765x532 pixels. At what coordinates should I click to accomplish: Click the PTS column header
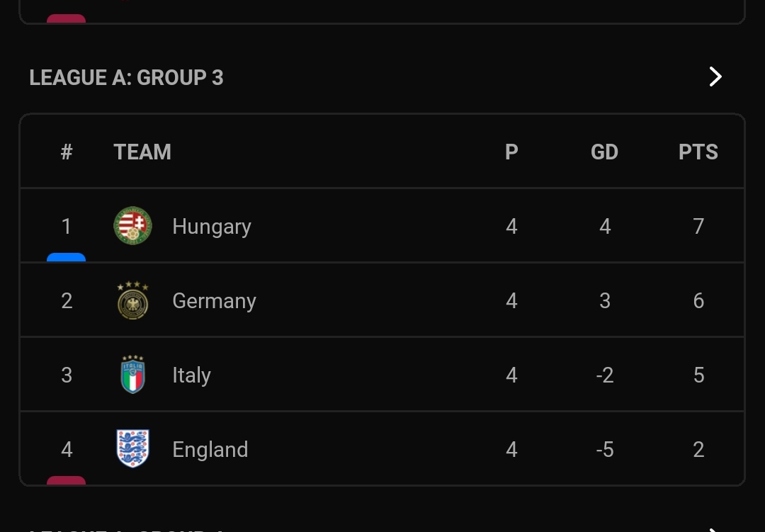click(x=698, y=152)
